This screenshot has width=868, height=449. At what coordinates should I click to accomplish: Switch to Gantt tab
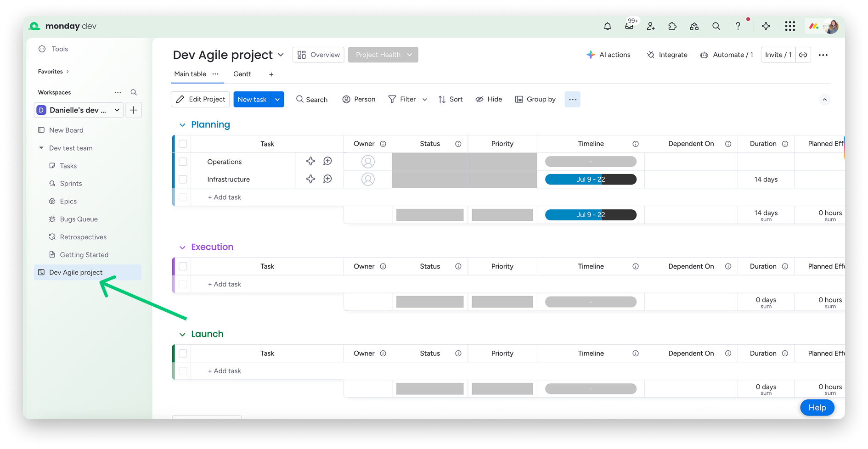coord(242,74)
